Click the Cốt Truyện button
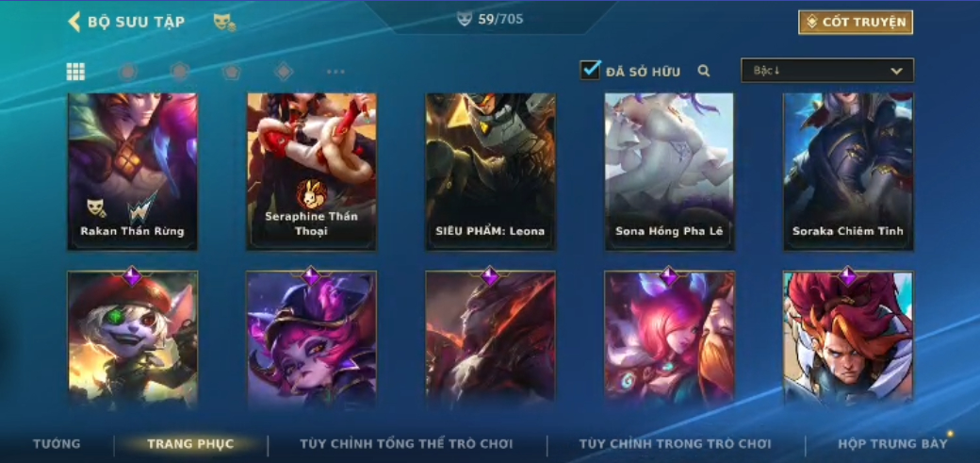Screen dimensions: 980x463 coord(856,22)
